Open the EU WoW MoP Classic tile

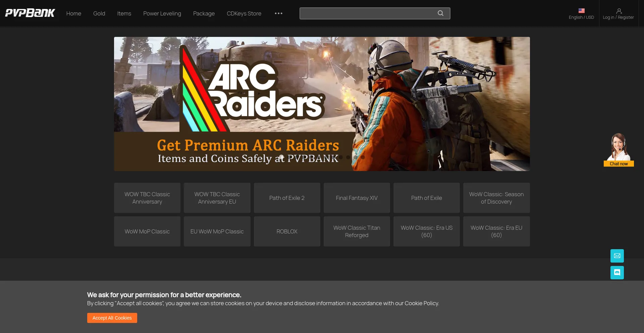pyautogui.click(x=217, y=231)
